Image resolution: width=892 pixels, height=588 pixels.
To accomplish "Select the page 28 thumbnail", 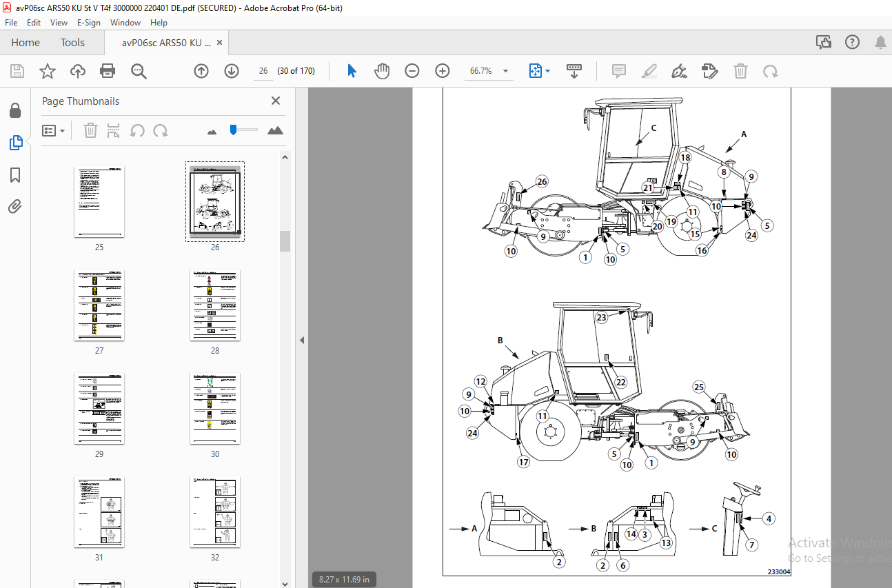I will pyautogui.click(x=215, y=305).
